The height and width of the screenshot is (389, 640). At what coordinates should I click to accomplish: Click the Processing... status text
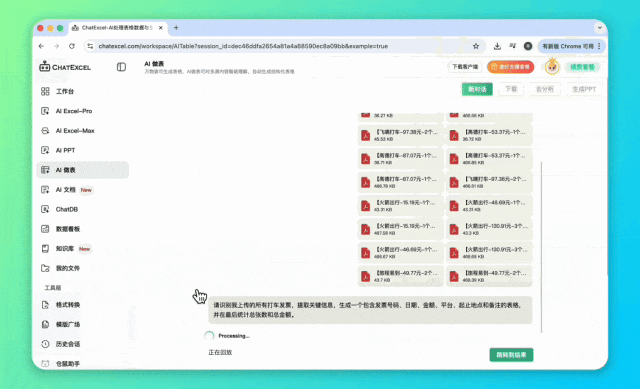(x=233, y=336)
